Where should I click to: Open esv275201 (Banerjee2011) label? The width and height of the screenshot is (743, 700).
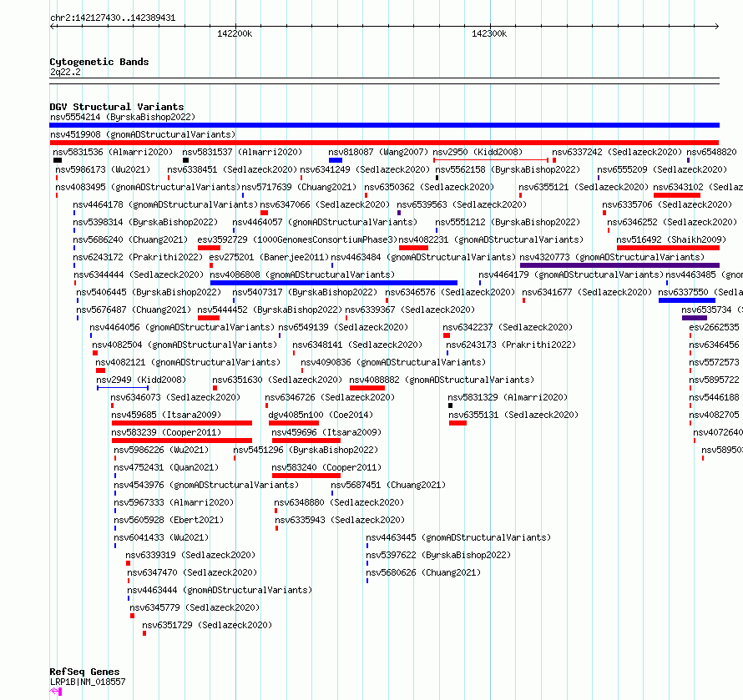point(269,257)
